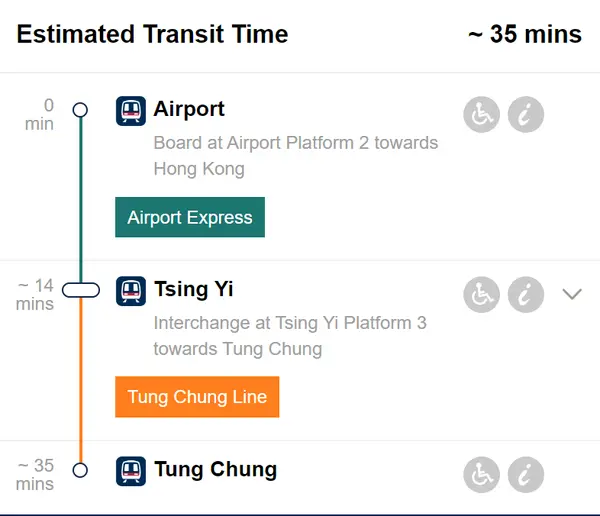The width and height of the screenshot is (600, 516).
Task: Open the info icon for Tung Chung
Action: click(x=526, y=475)
